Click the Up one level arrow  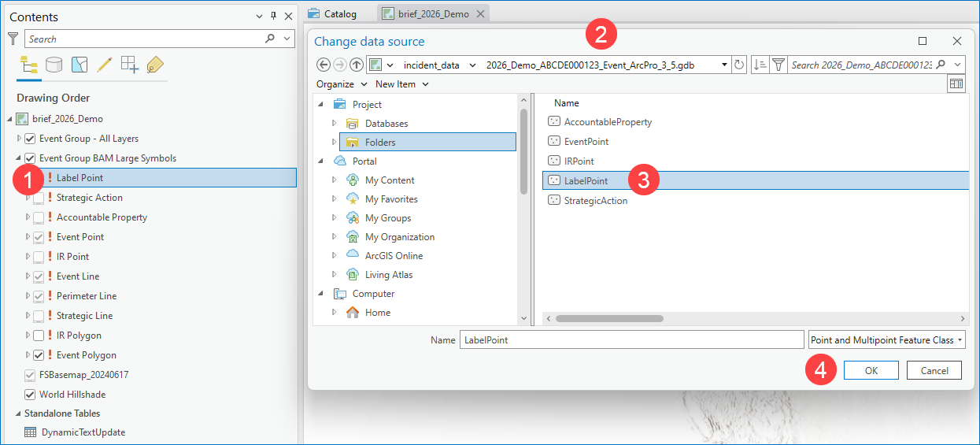(357, 65)
